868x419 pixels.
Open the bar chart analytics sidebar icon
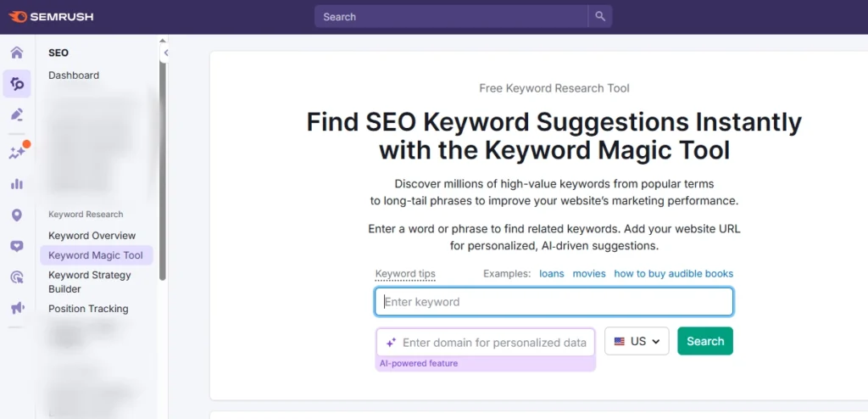click(x=17, y=184)
